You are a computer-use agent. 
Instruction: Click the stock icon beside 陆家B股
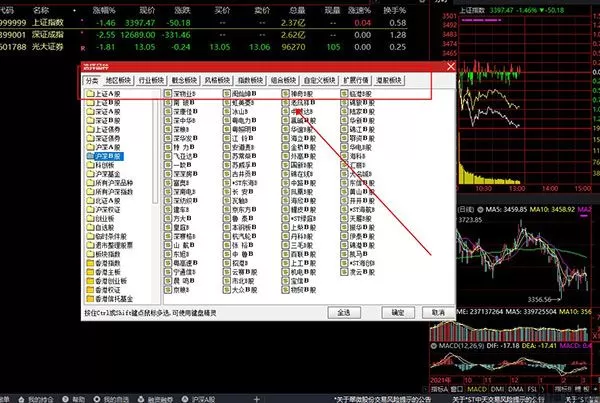(344, 112)
